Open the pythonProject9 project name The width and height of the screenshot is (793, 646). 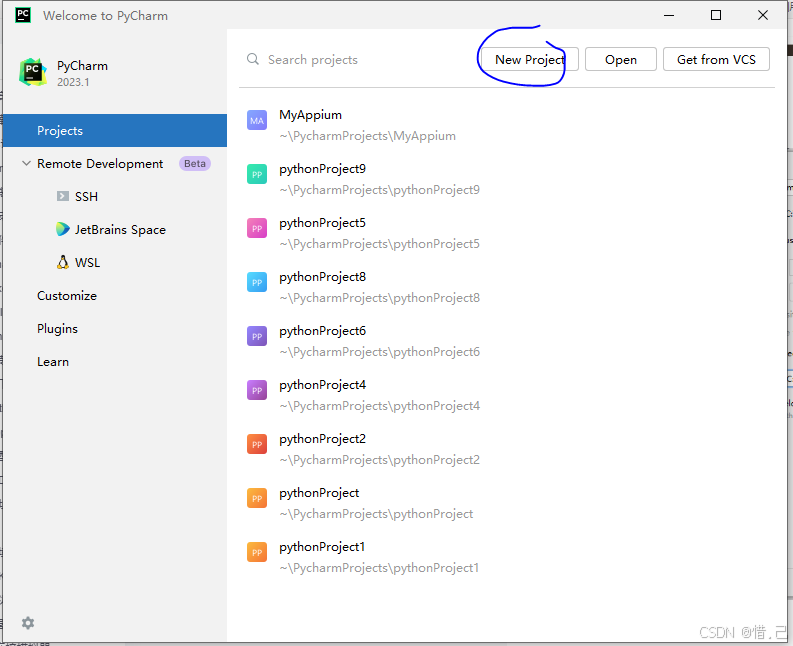(x=323, y=169)
